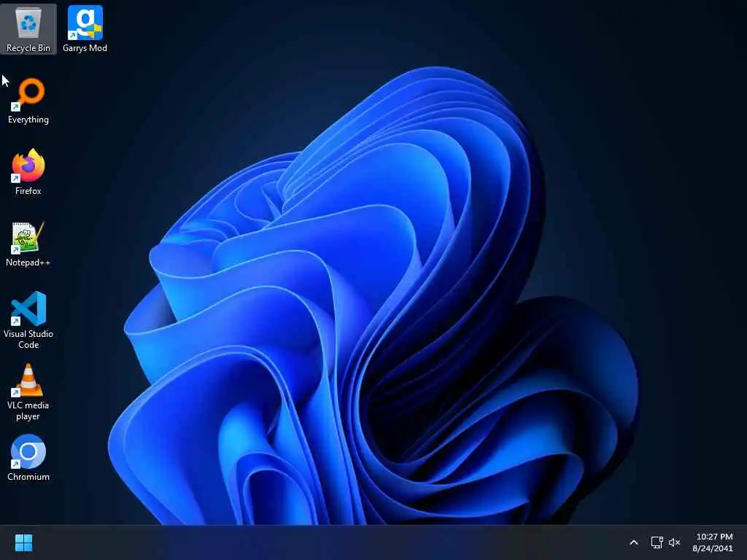Select the Recycle Bin desktop icon
747x560 pixels.
(x=28, y=29)
